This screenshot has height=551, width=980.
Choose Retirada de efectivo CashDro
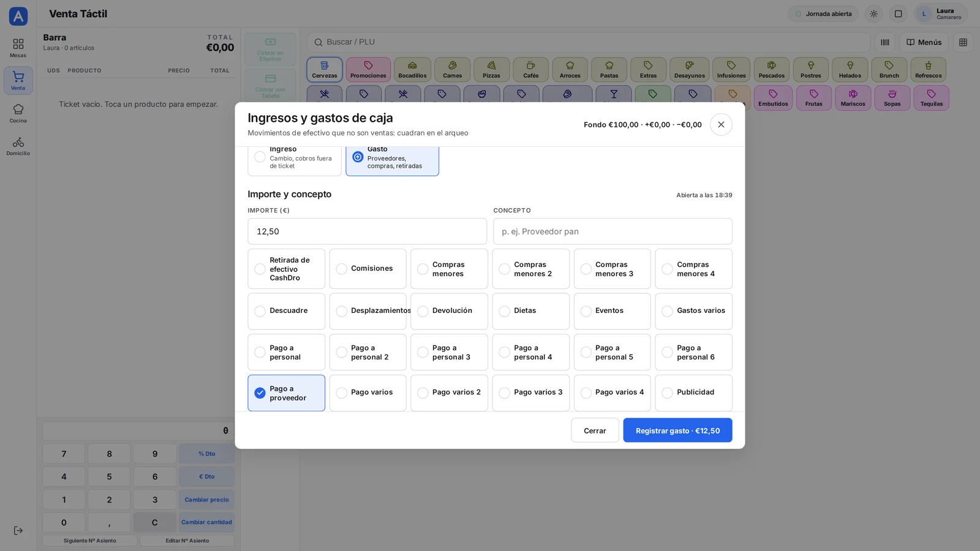tap(286, 269)
